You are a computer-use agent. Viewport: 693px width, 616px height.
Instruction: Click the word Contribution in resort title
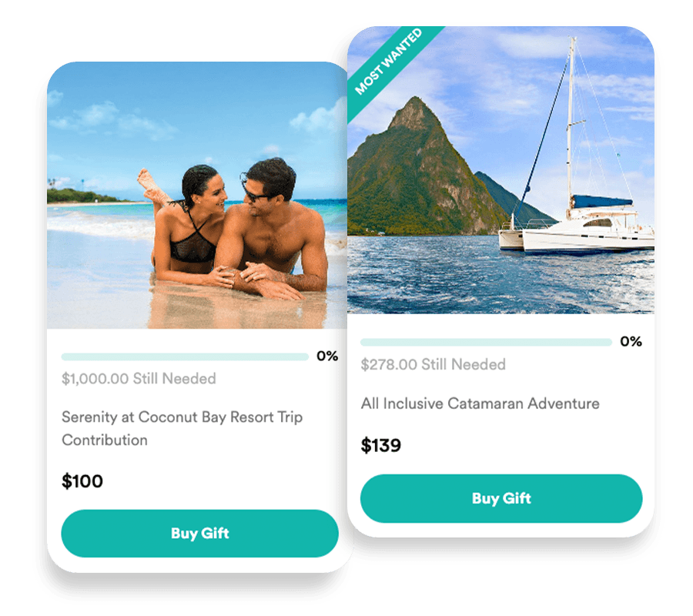(x=105, y=440)
